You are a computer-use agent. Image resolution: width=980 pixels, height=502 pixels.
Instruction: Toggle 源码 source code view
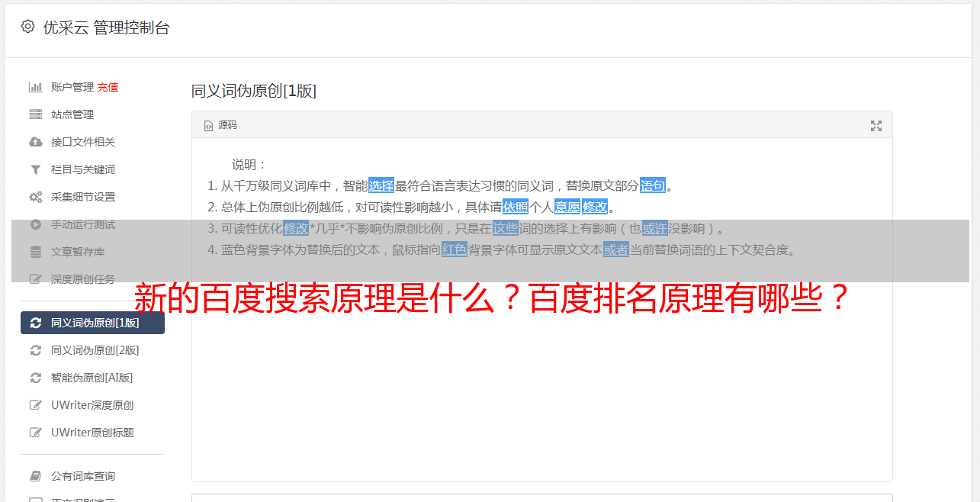[x=220, y=125]
